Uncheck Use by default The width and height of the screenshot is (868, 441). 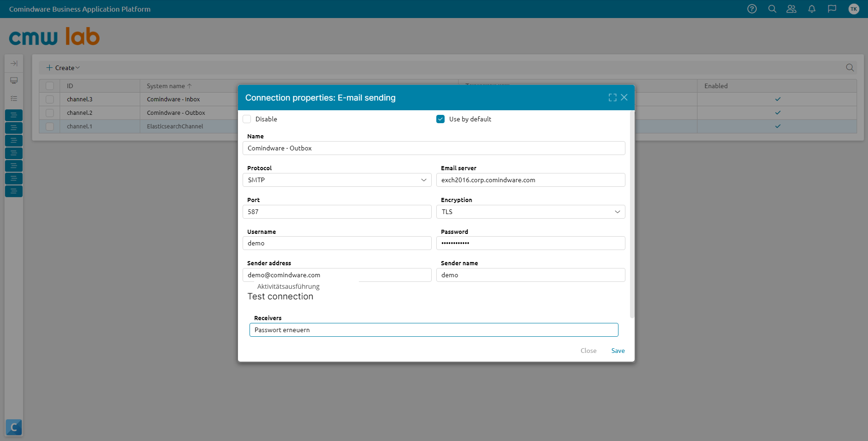[x=440, y=119]
